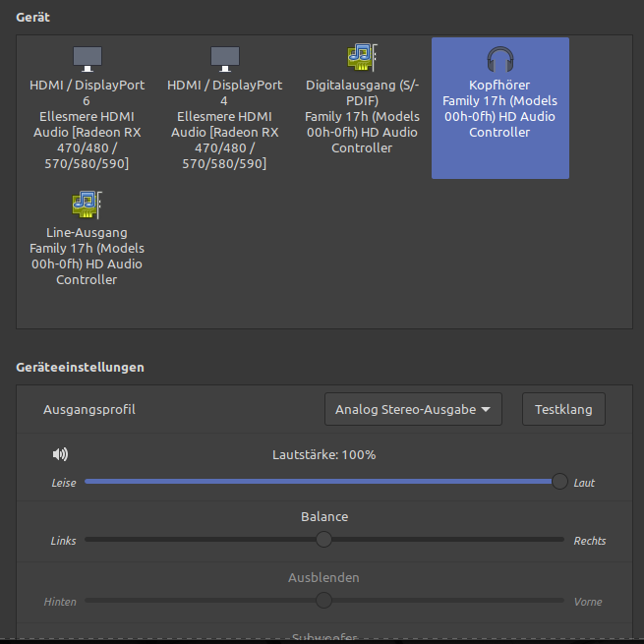The width and height of the screenshot is (644, 644).
Task: Click the Digitalausgang S/PDIF sound card icon
Action: (362, 58)
